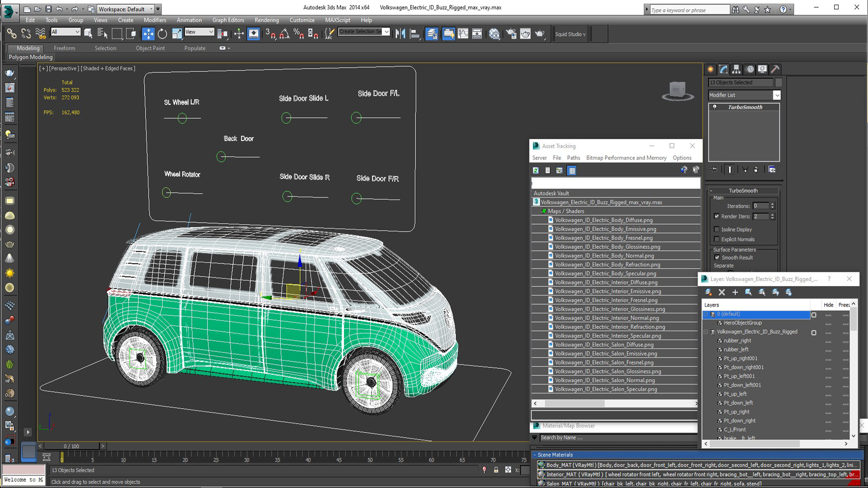Click Delete layer X icon in Layer window
Image resolution: width=868 pixels, height=488 pixels.
pyautogui.click(x=722, y=292)
